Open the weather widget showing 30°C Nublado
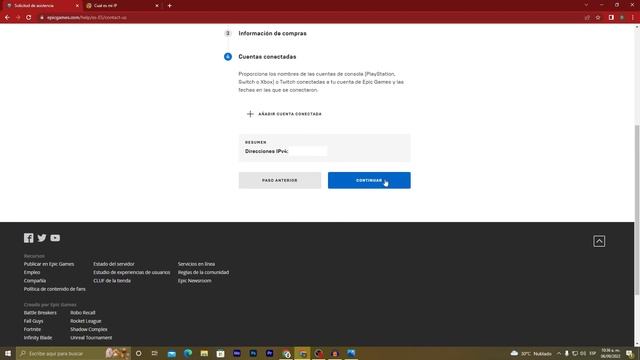 coord(531,353)
